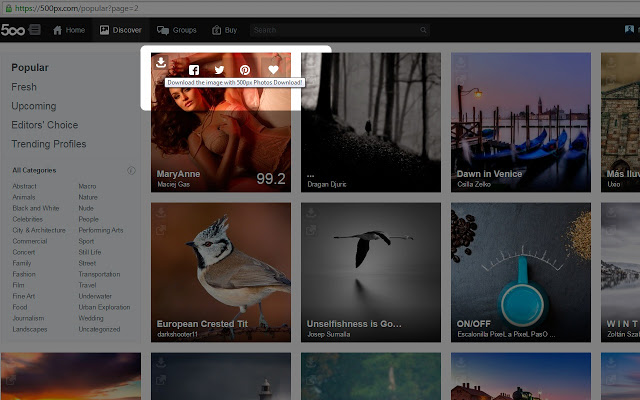Viewport: 640px width, 400px height.
Task: Click the download icon on the lighthouse photo
Action: pos(161,362)
